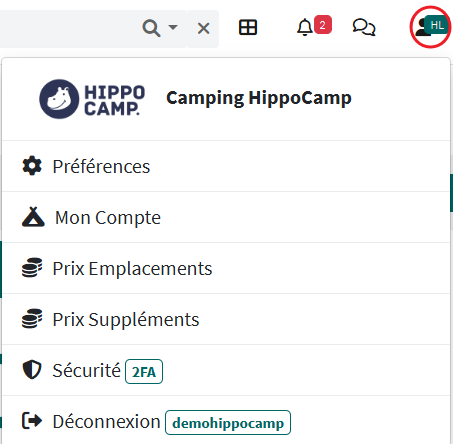Open the Sécurité settings entry

coord(226,370)
